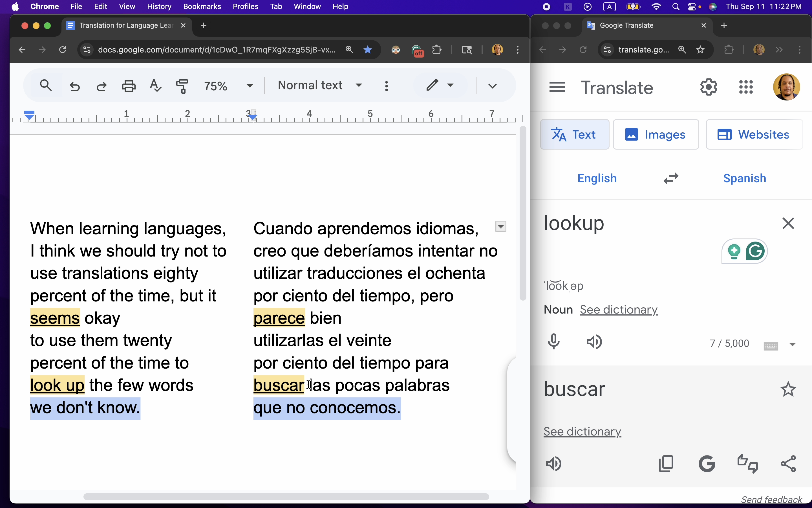Open the zoom magnifier in Docs address bar
The height and width of the screenshot is (508, 812).
pos(349,50)
